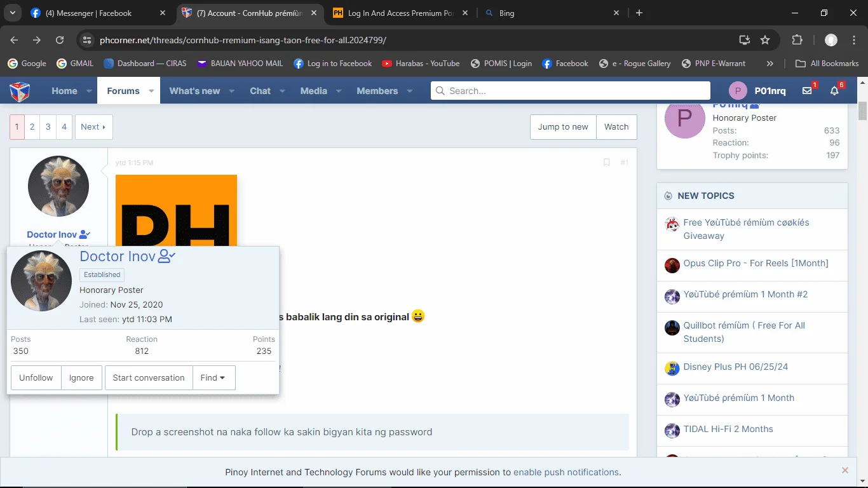The image size is (868, 488).
Task: Open Disney Plus PH 06/25/24 topic
Action: (x=735, y=367)
